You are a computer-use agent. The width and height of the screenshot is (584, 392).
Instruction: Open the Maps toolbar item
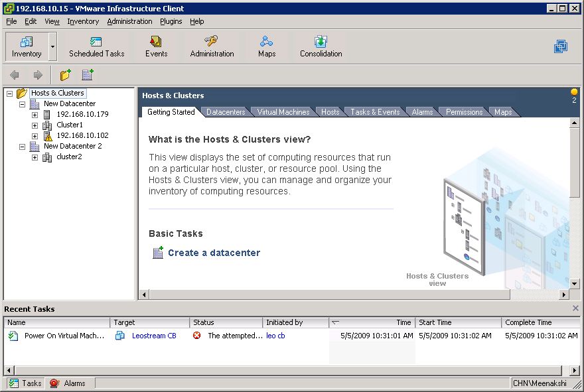click(267, 46)
